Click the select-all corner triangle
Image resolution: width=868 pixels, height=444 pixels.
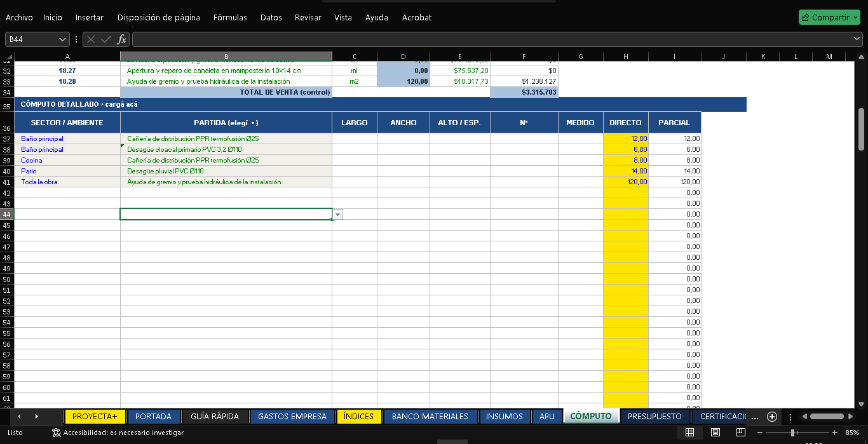pos(8,57)
